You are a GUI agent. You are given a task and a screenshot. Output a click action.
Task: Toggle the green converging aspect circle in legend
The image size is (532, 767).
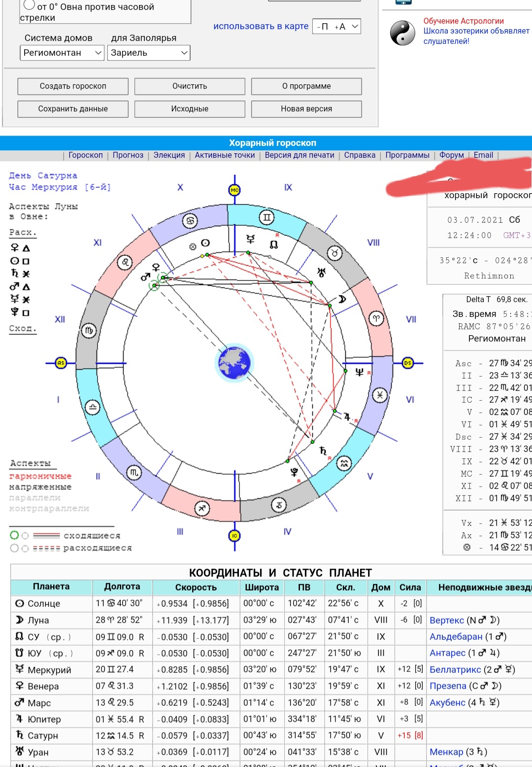[14, 535]
